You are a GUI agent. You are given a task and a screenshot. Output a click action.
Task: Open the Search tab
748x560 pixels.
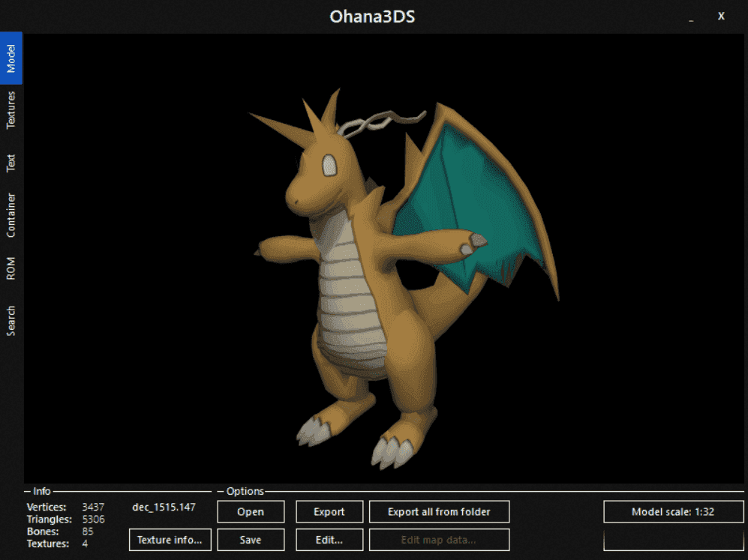coord(11,321)
